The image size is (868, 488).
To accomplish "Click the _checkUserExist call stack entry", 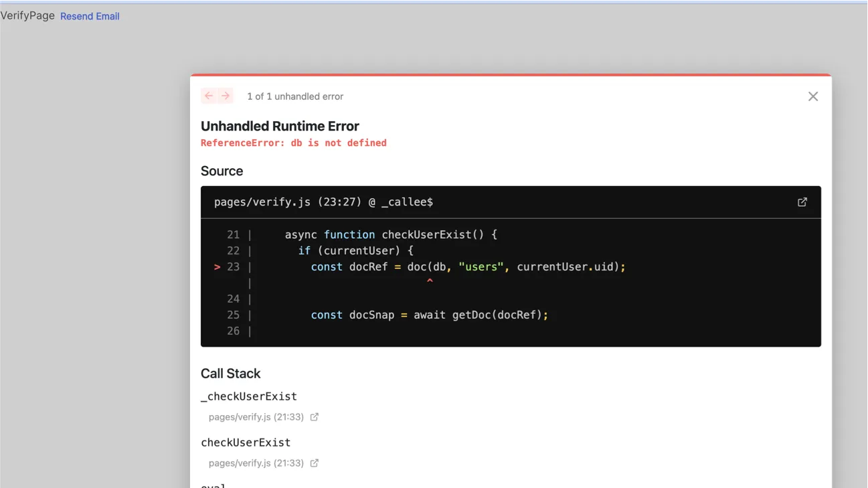I will pyautogui.click(x=248, y=396).
